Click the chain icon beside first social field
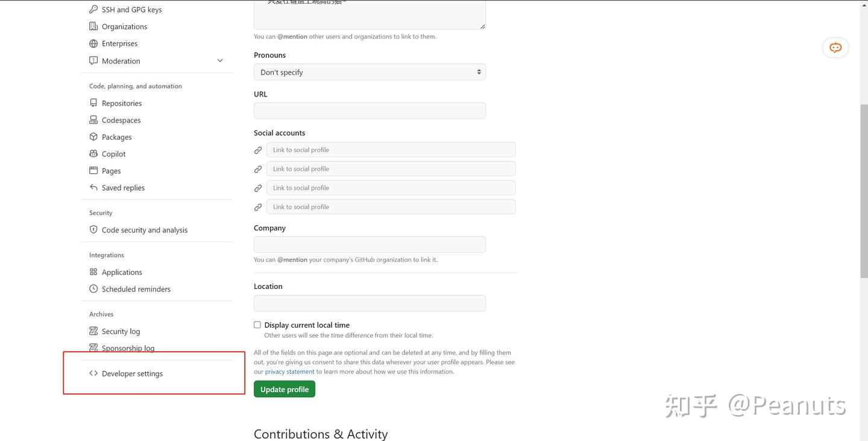Viewport: 868px width, 441px height. [x=258, y=150]
